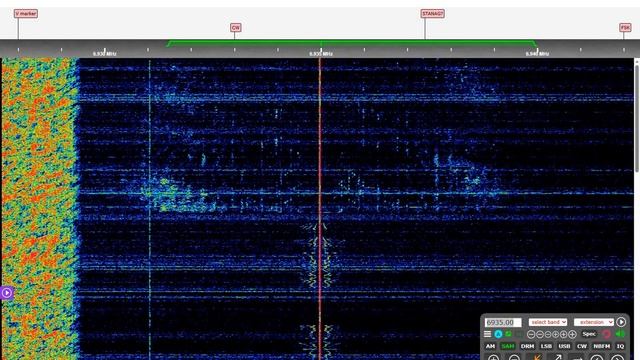Click the STANAG? marker label
This screenshot has width=640, height=360.
pos(432,13)
